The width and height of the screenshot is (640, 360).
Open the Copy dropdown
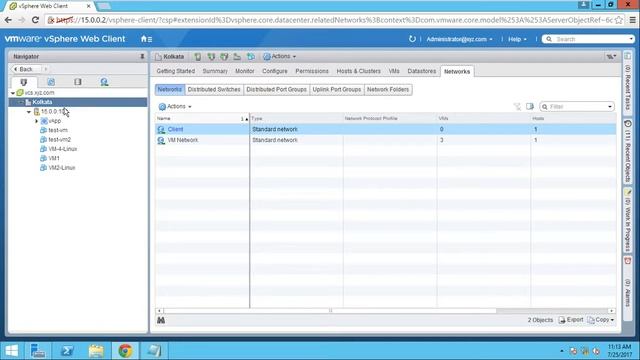pyautogui.click(x=600, y=320)
